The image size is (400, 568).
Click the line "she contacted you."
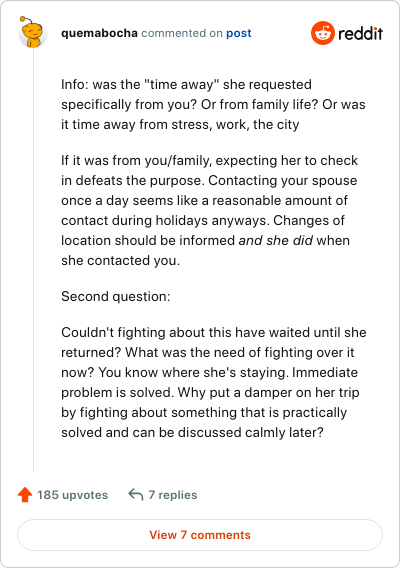point(120,260)
